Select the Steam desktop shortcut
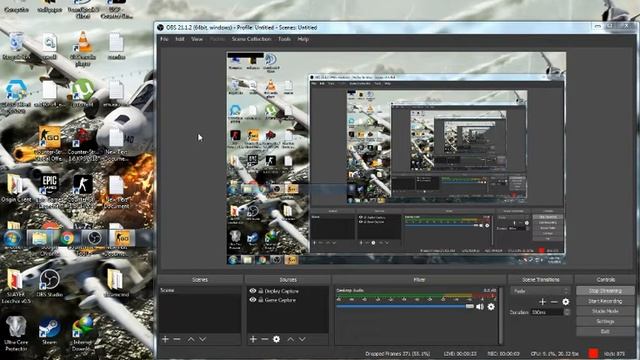The height and width of the screenshot is (360, 640). 49,331
